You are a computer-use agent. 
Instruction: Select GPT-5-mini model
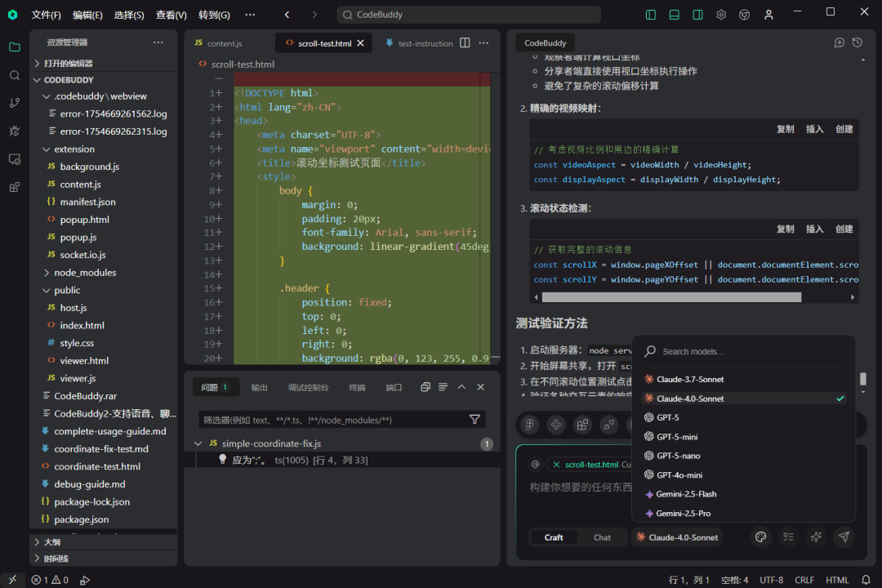(744, 437)
